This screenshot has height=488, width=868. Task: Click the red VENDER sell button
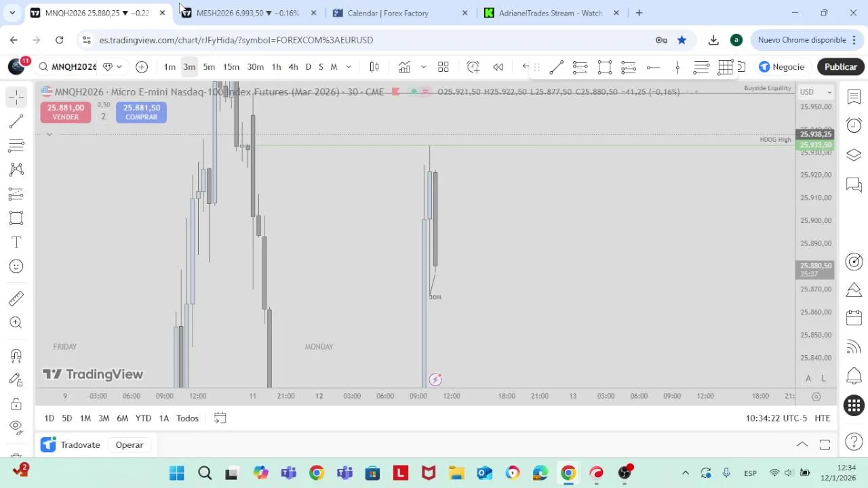tap(66, 112)
